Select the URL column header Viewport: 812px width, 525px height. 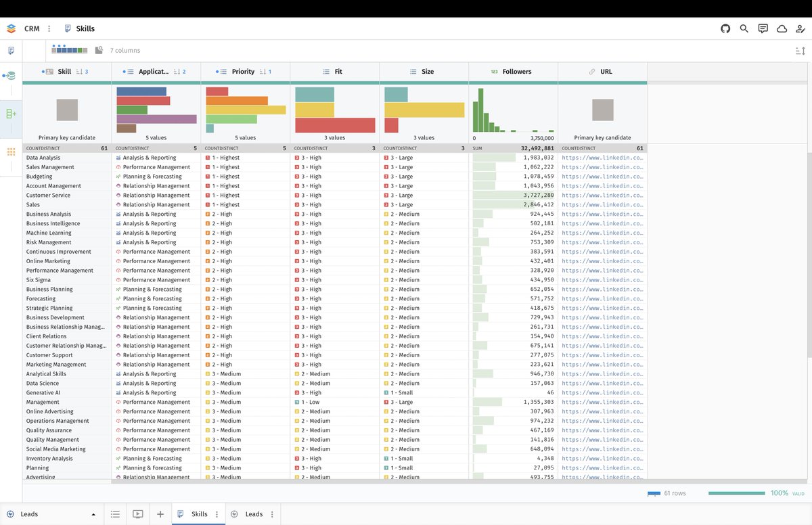point(602,71)
